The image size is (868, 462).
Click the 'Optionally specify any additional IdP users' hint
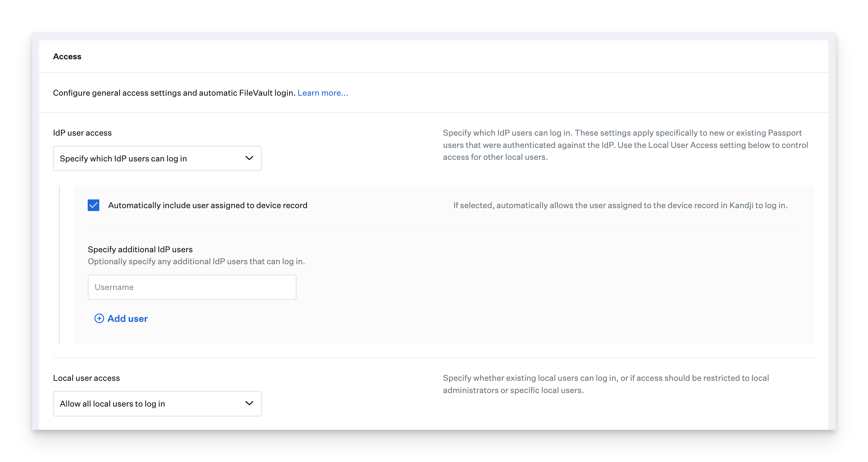(x=196, y=262)
